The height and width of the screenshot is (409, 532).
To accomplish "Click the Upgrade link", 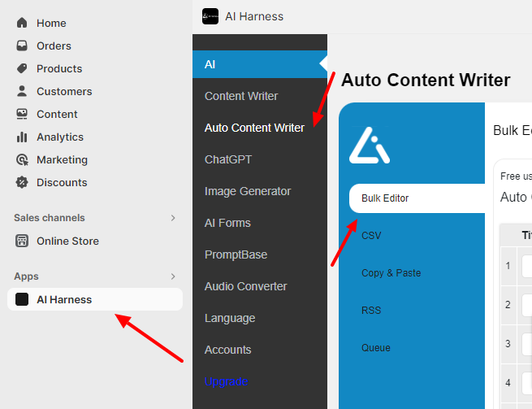I will [x=226, y=381].
